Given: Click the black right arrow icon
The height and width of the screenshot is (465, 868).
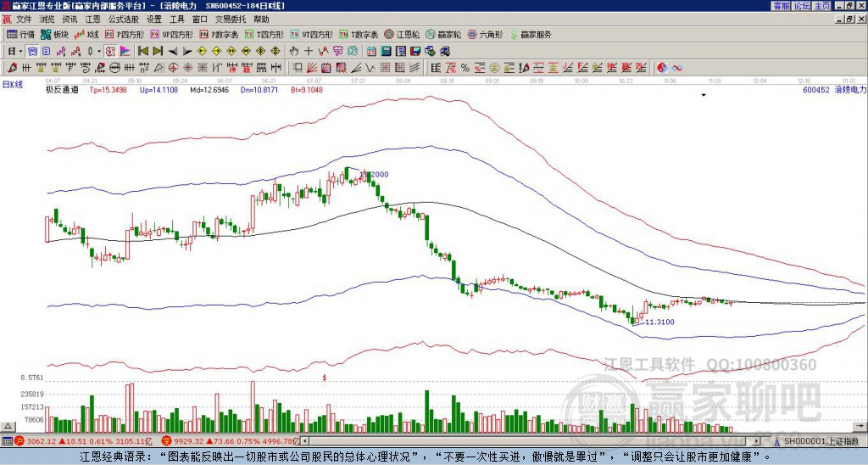Looking at the screenshot, I should 187,52.
